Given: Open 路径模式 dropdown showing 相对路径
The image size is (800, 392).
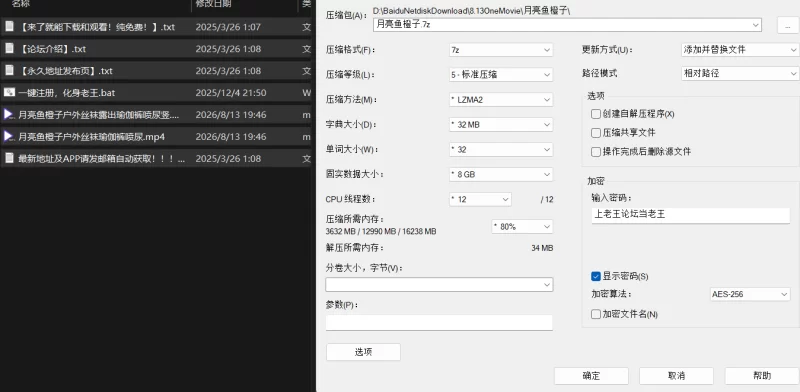Looking at the screenshot, I should (x=740, y=74).
